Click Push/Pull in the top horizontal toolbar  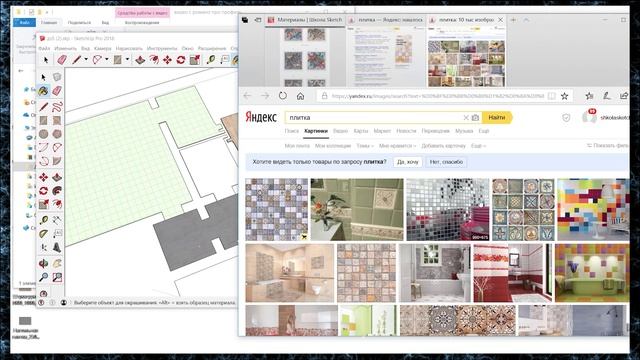pyautogui.click(x=140, y=60)
